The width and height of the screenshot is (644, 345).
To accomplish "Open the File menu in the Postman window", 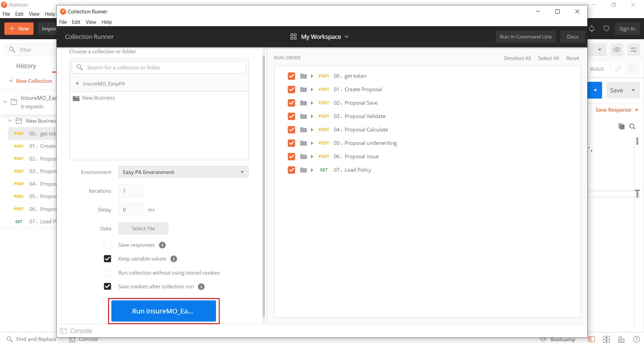I will pyautogui.click(x=6, y=14).
